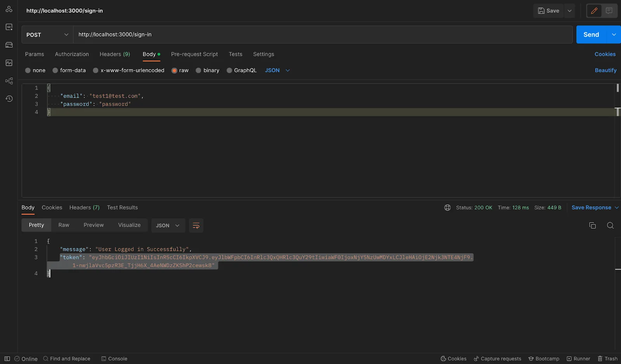Open the Monitors sidebar icon

9,63
